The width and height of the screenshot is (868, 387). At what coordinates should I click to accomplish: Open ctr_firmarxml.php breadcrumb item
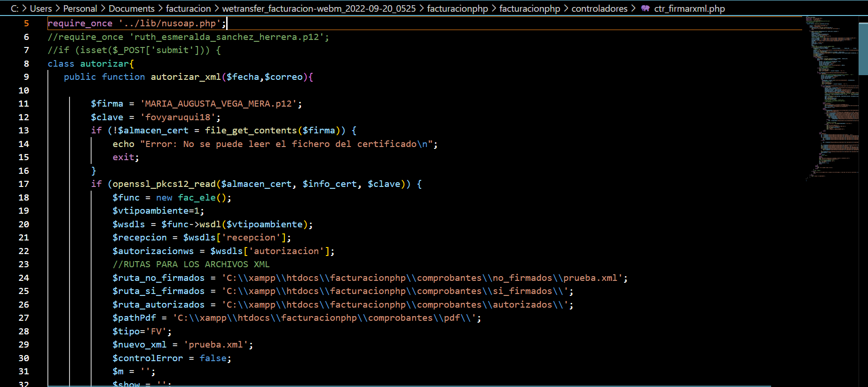coord(689,8)
